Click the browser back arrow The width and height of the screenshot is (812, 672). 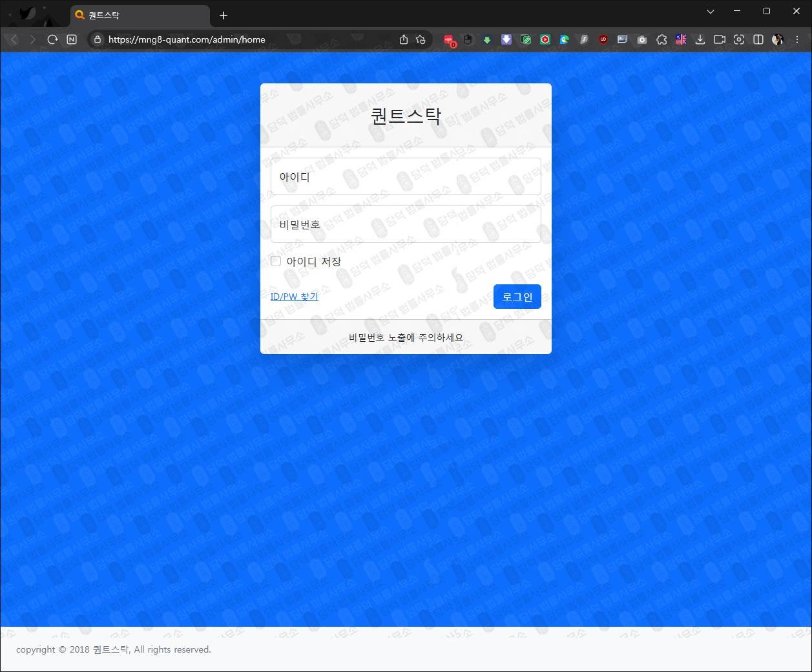point(14,39)
